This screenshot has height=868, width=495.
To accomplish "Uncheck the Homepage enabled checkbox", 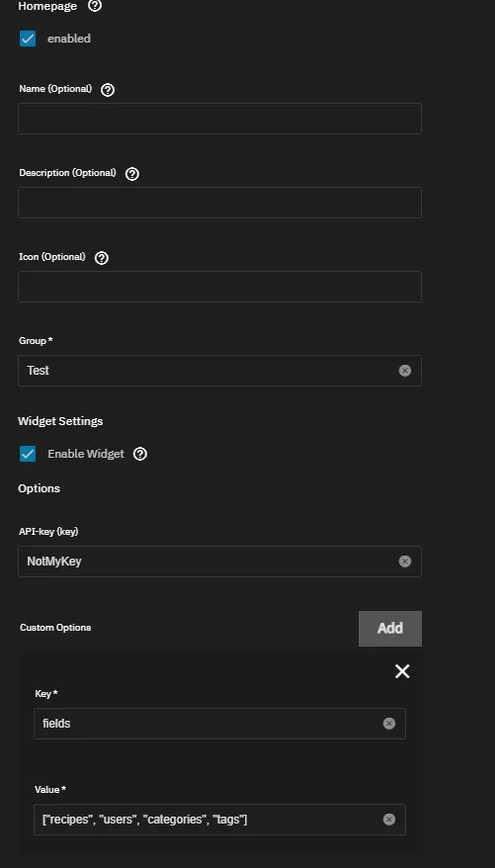I will (28, 39).
